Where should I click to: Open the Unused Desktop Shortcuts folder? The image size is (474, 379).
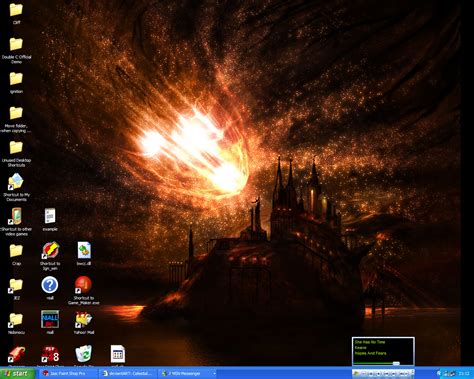coord(16,148)
